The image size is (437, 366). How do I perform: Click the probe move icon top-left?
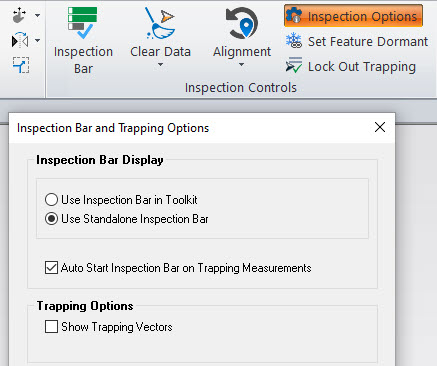click(x=19, y=15)
